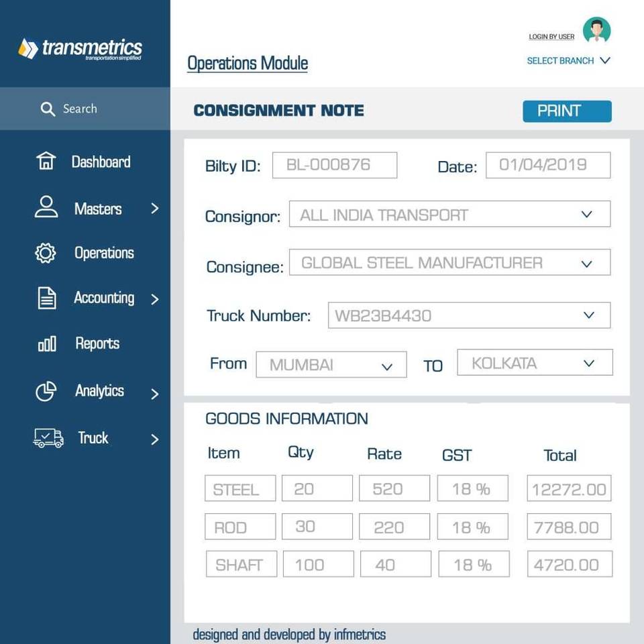Screen dimensions: 644x644
Task: Click the Login By User link
Action: pyautogui.click(x=551, y=36)
